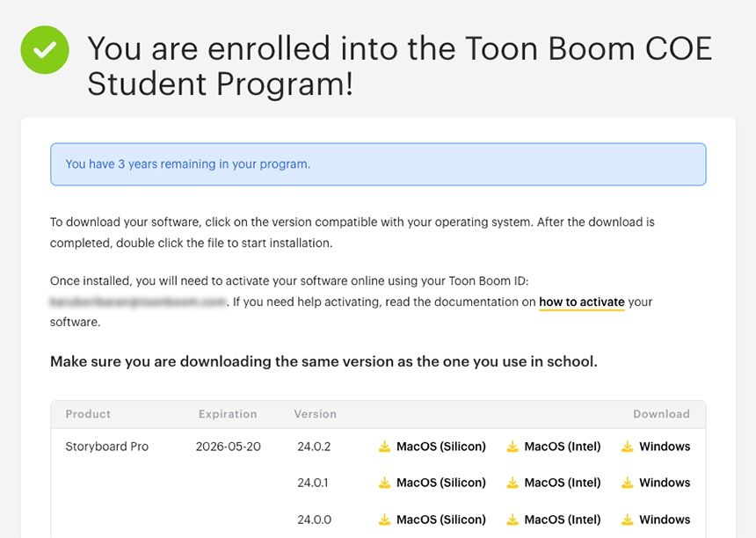Viewport: 756px width, 538px height.
Task: Click the "3 years remaining" info banner
Action: pyautogui.click(x=378, y=164)
